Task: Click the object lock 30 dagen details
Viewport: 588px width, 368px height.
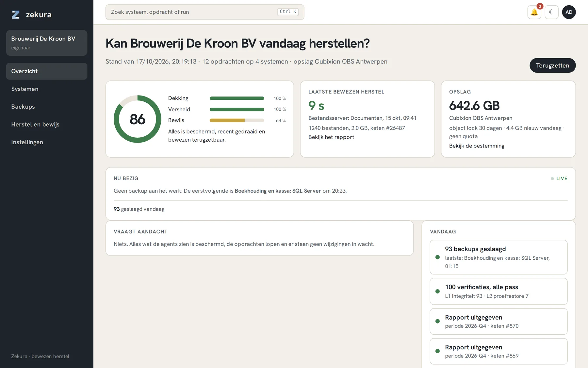Action: pyautogui.click(x=507, y=132)
